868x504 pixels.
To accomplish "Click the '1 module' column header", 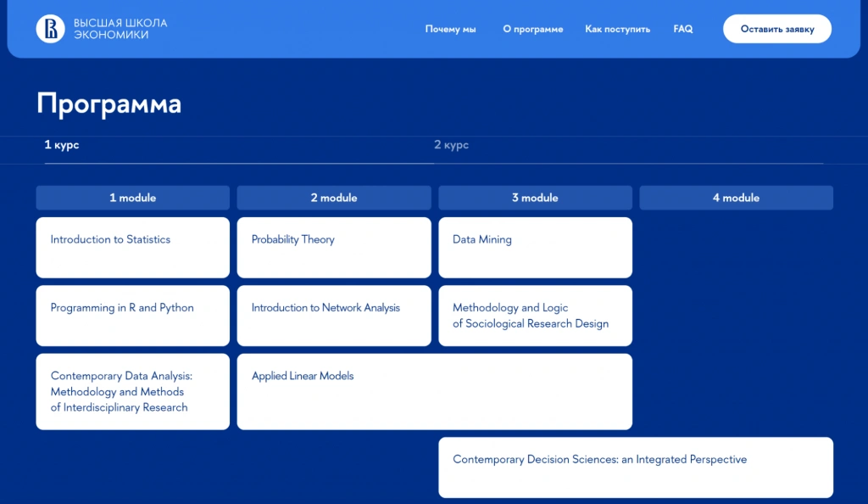I will click(x=132, y=198).
